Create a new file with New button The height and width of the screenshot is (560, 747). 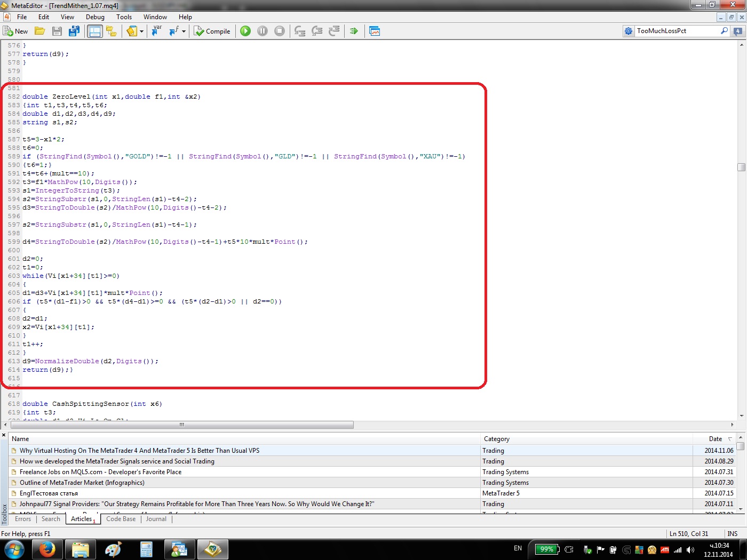point(15,31)
